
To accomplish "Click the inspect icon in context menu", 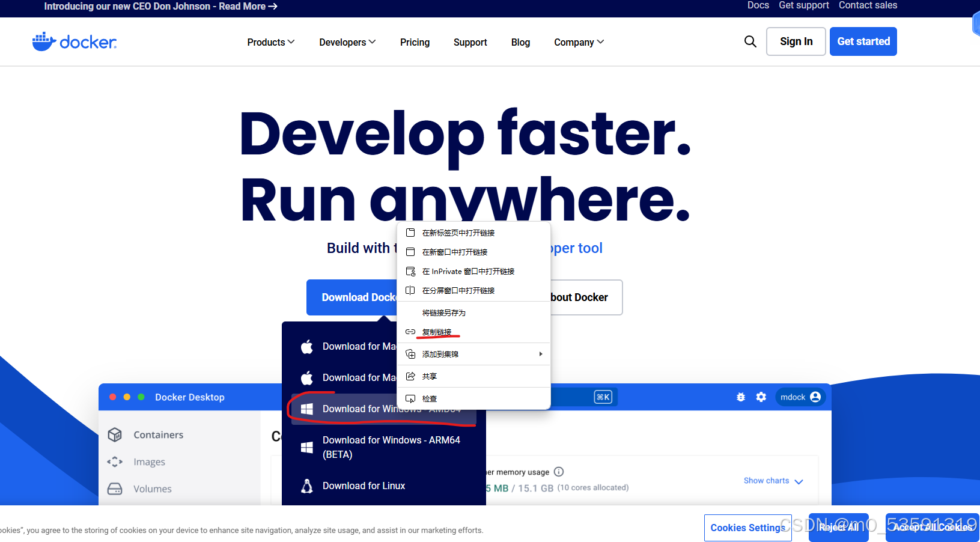I will pyautogui.click(x=410, y=398).
